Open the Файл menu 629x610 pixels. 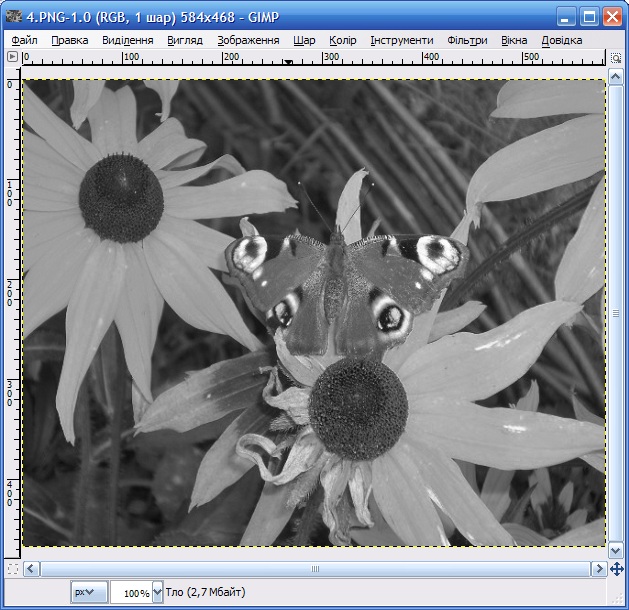point(25,40)
